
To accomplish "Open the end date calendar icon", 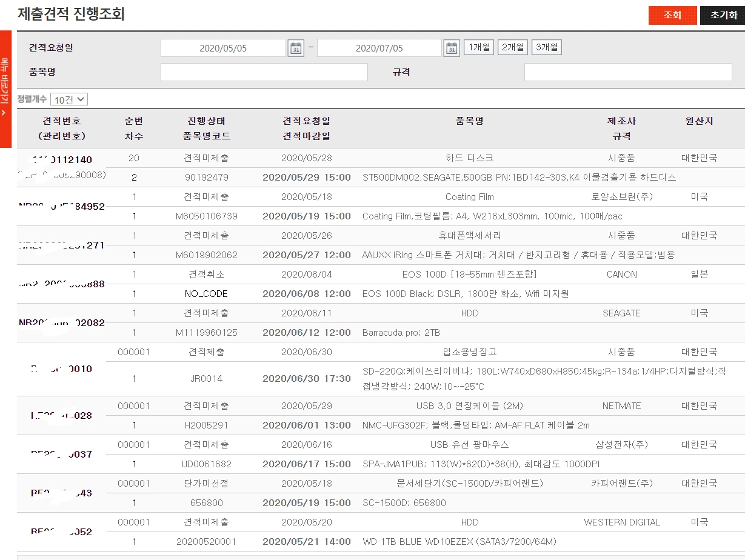I will (x=452, y=48).
